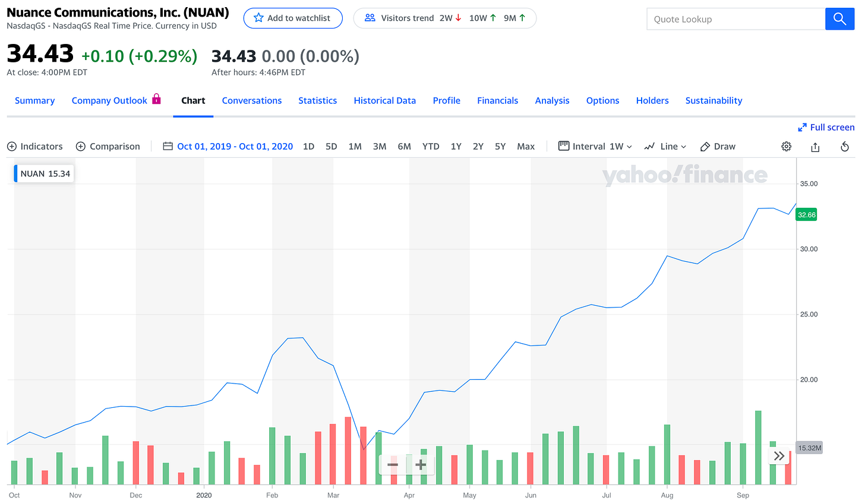Select the YTD time range

click(431, 147)
